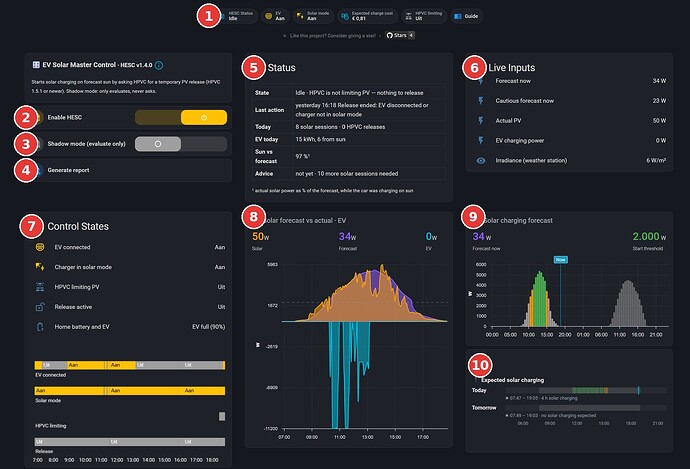Click the orange '50W' Solar legend value
The height and width of the screenshot is (469, 690).
261,237
